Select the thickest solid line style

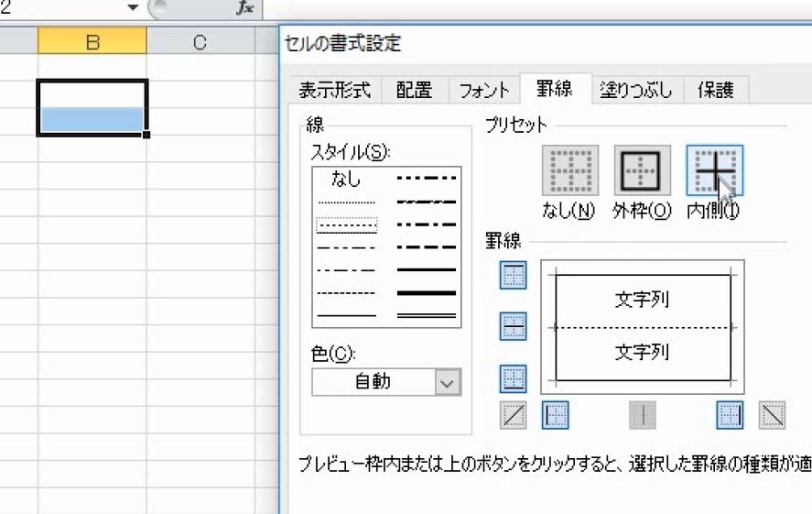tap(427, 293)
